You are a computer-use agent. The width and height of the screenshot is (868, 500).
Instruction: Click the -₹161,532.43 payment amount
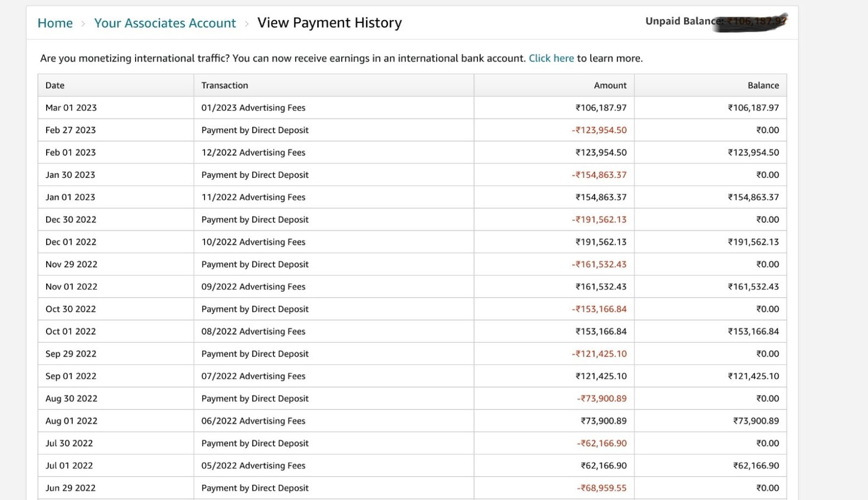(599, 264)
